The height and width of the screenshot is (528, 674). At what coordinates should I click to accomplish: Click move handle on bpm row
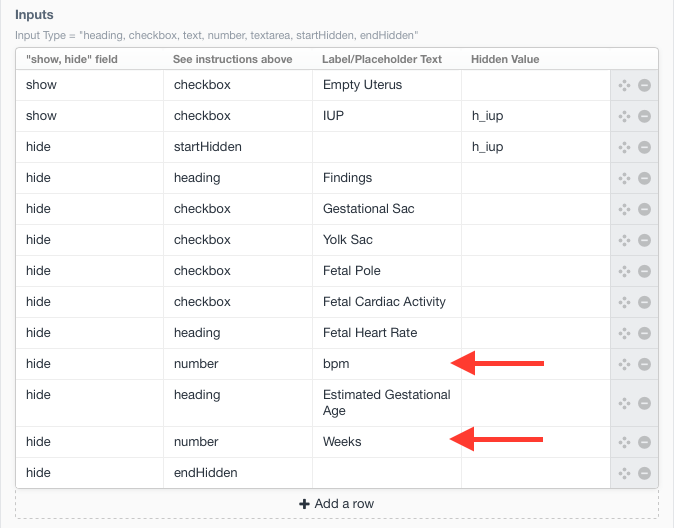pyautogui.click(x=624, y=364)
